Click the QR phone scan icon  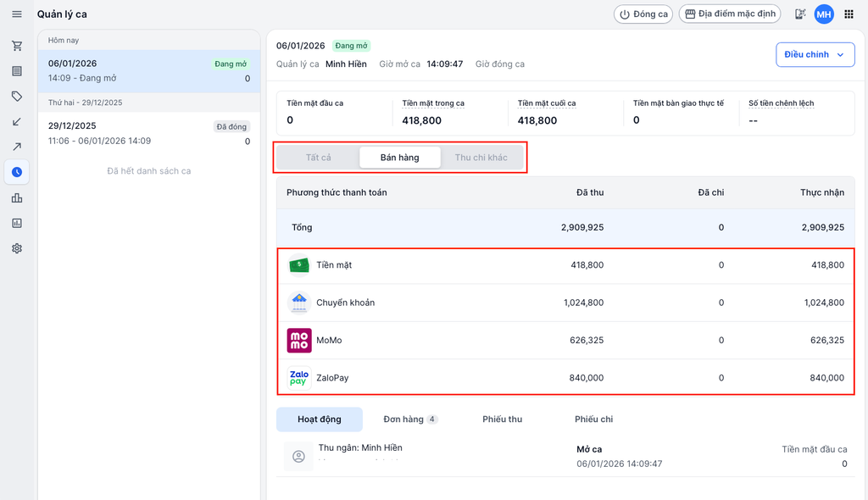pos(799,14)
